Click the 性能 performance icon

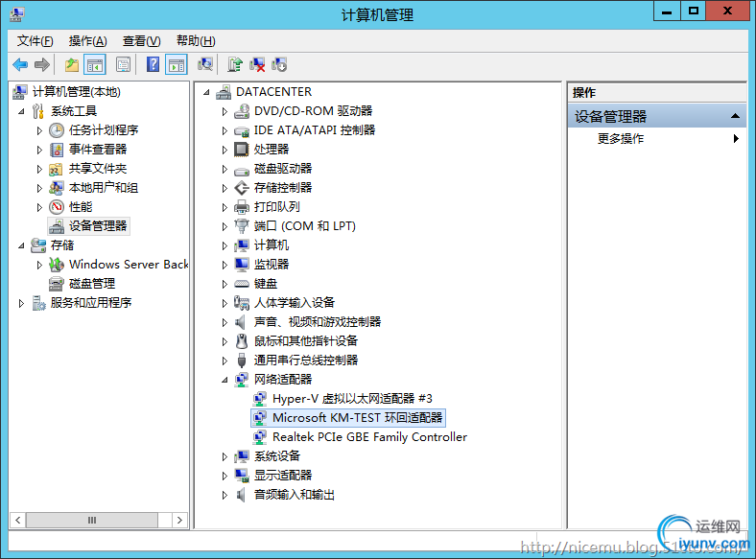pos(57,207)
